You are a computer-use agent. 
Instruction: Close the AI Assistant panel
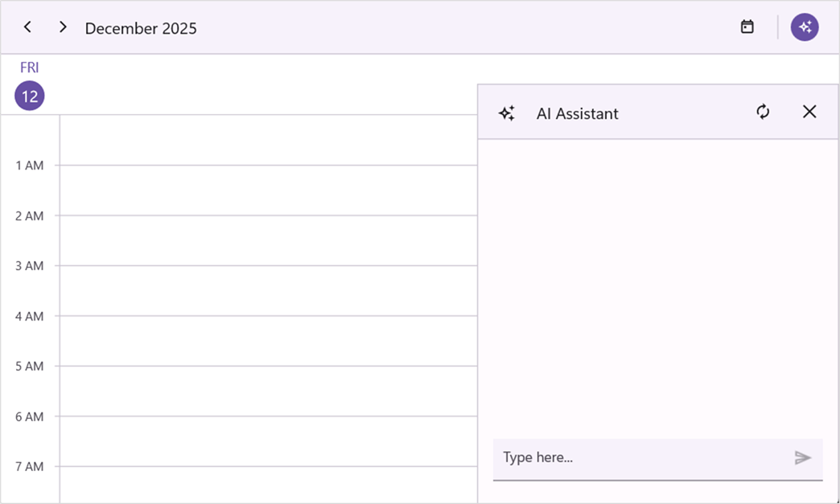click(809, 112)
